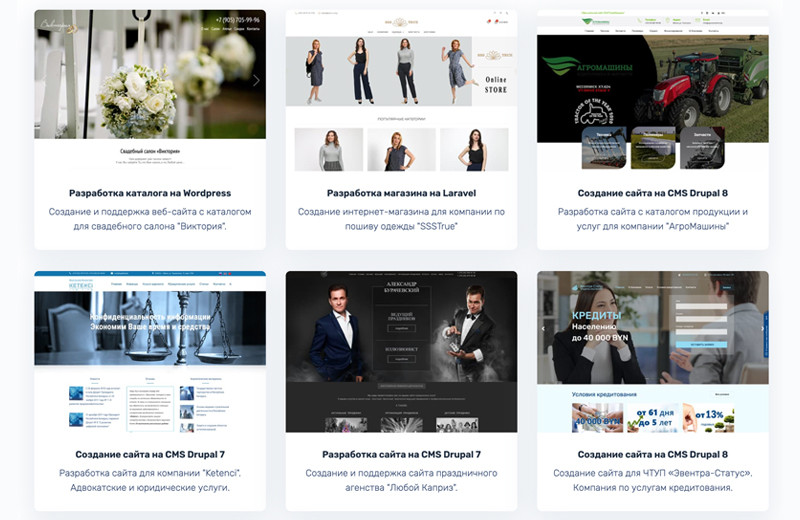This screenshot has width=800, height=520.
Task: Click left slider arrow in credit thumbnail
Action: [x=543, y=329]
